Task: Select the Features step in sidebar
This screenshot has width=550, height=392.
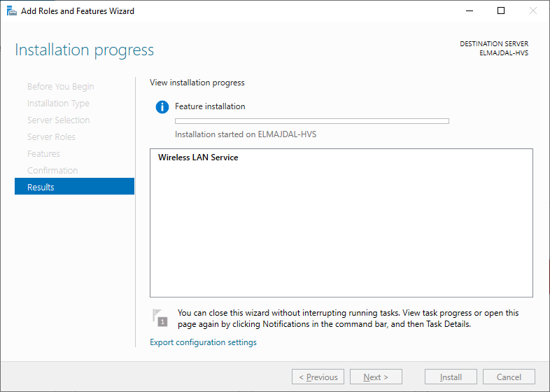Action: 43,154
